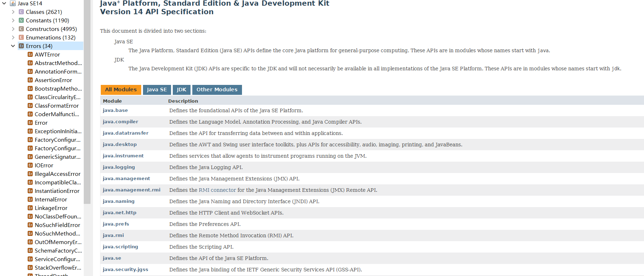Screen dimensions: 644x276
Task: Click the Constants category icon
Action: [21, 20]
